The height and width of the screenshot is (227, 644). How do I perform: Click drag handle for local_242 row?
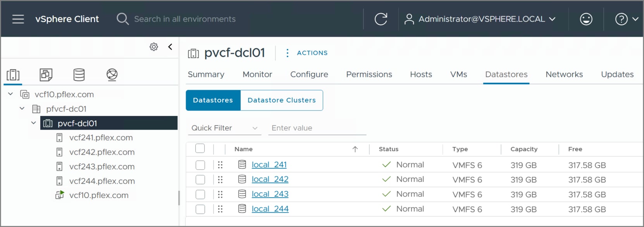pyautogui.click(x=220, y=179)
